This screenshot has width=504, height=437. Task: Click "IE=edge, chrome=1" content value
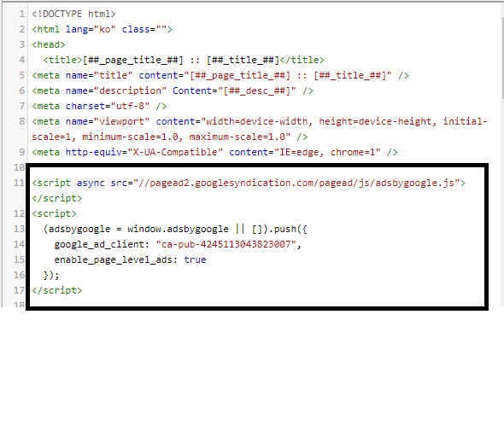(x=327, y=152)
